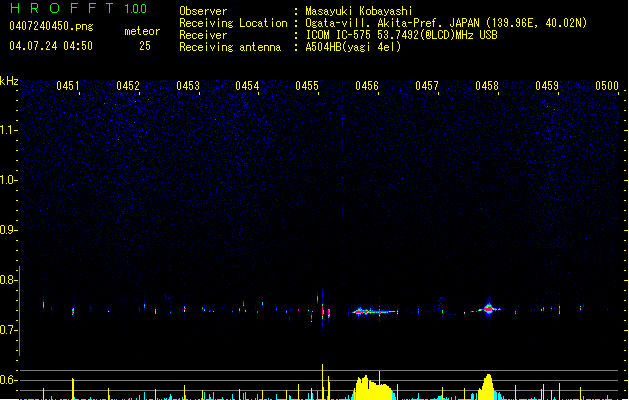Image resolution: width=629 pixels, height=400 pixels.
Task: Click the 0459 time axis marker
Action: (x=547, y=86)
